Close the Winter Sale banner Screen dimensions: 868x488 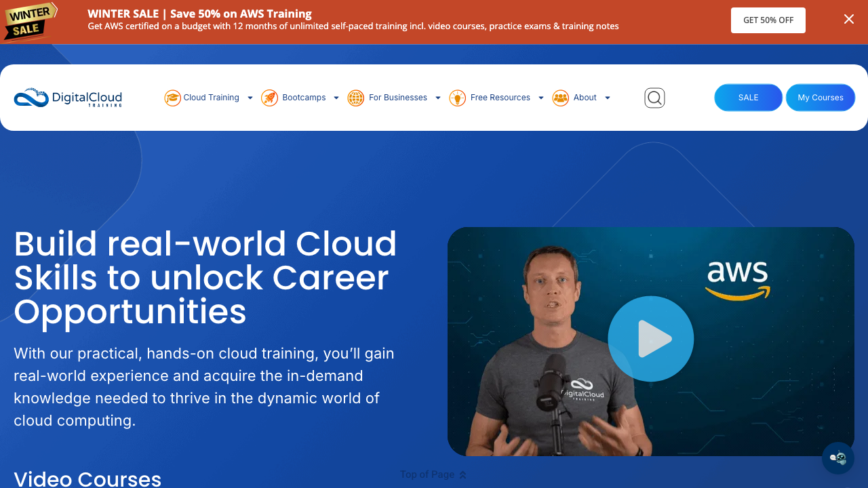849,19
